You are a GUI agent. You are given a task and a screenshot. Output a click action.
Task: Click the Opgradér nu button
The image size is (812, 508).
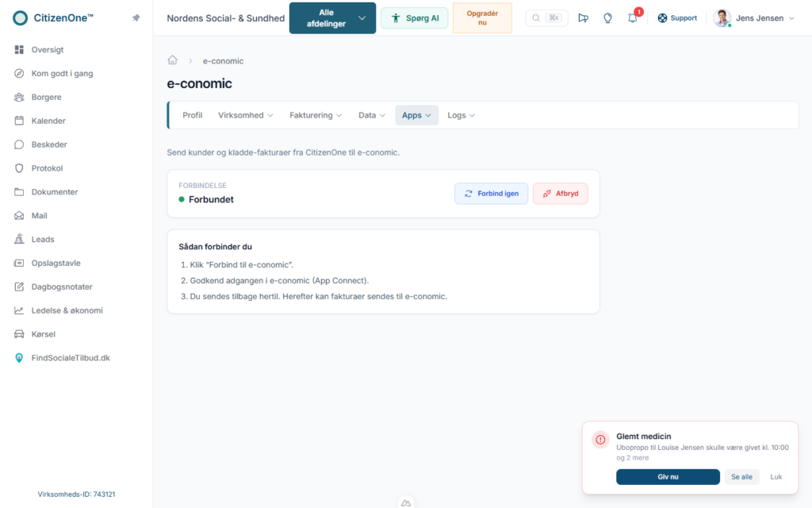coord(482,18)
